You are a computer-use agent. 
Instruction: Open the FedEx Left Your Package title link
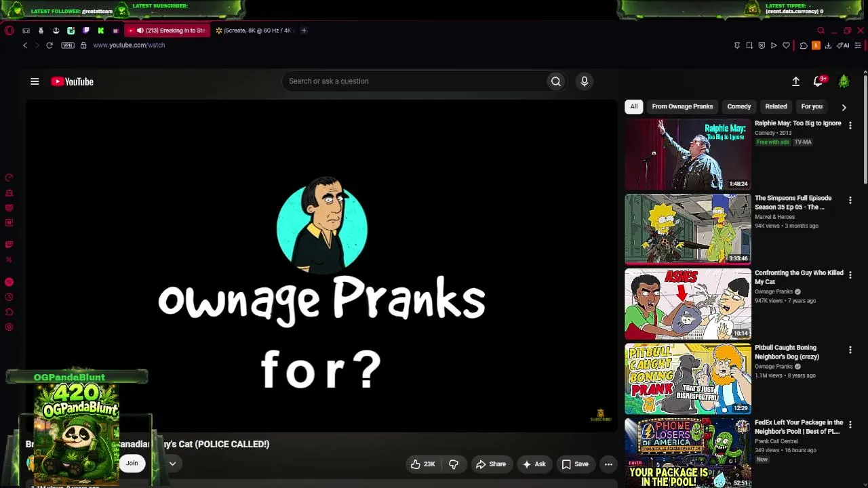(x=799, y=427)
